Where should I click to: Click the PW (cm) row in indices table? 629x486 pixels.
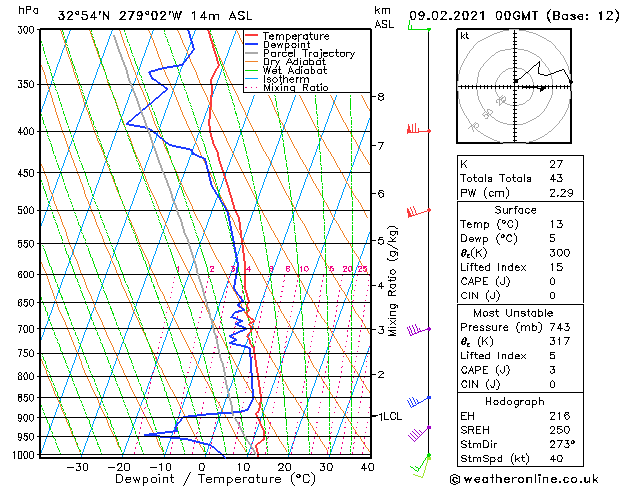tap(520, 193)
